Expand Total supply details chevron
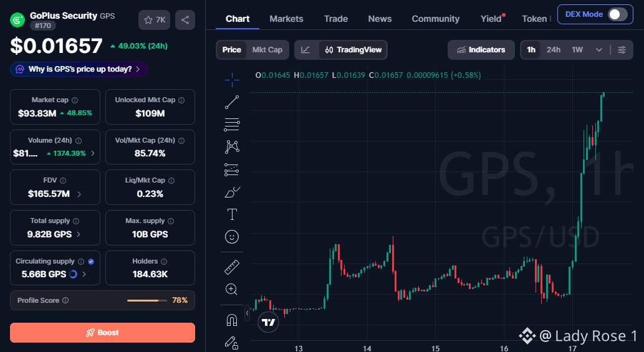 tap(79, 234)
